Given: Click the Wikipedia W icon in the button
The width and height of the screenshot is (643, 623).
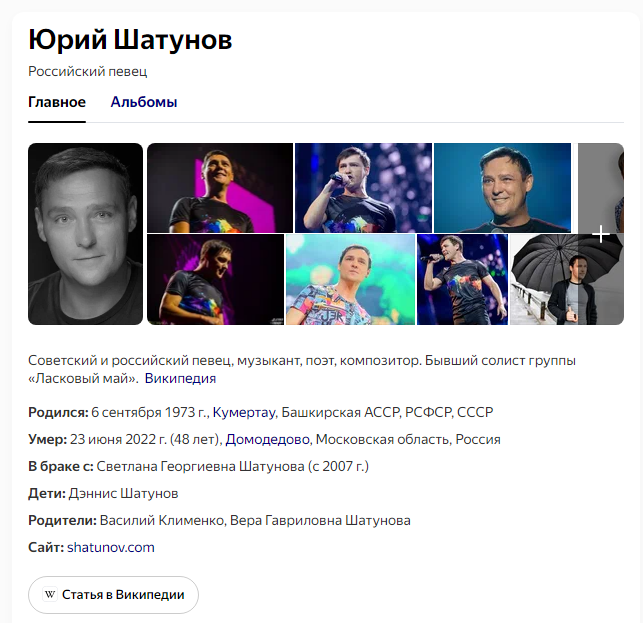Looking at the screenshot, I should [50, 594].
